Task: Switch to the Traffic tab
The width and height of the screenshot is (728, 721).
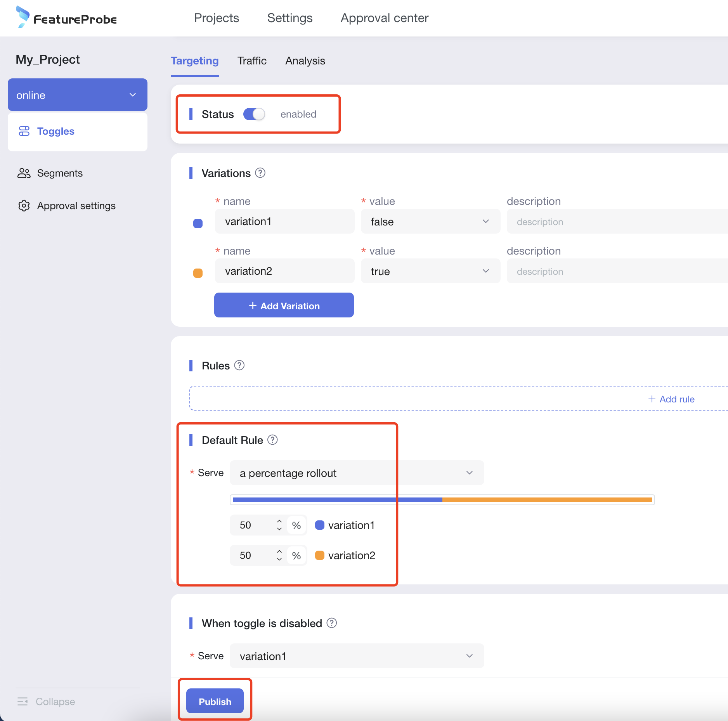Action: click(252, 61)
